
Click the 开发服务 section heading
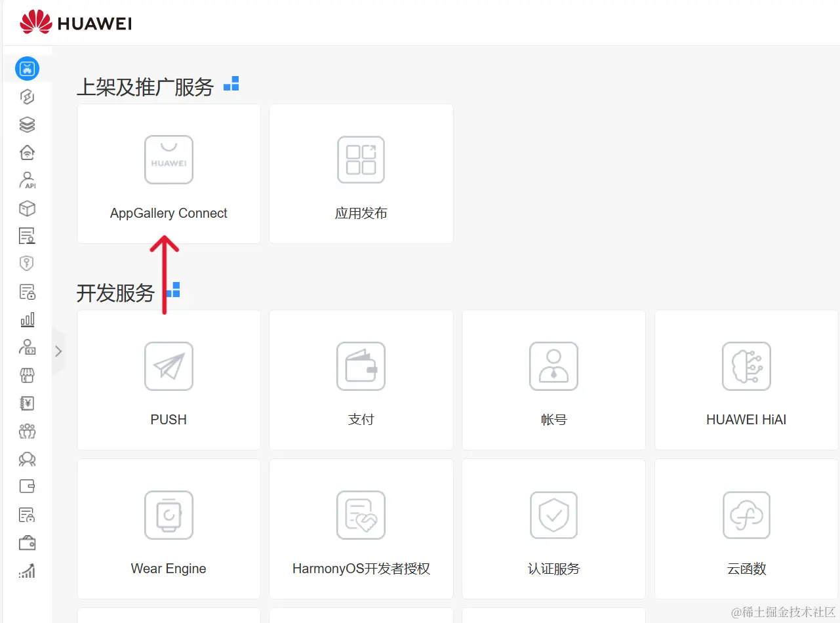(115, 292)
